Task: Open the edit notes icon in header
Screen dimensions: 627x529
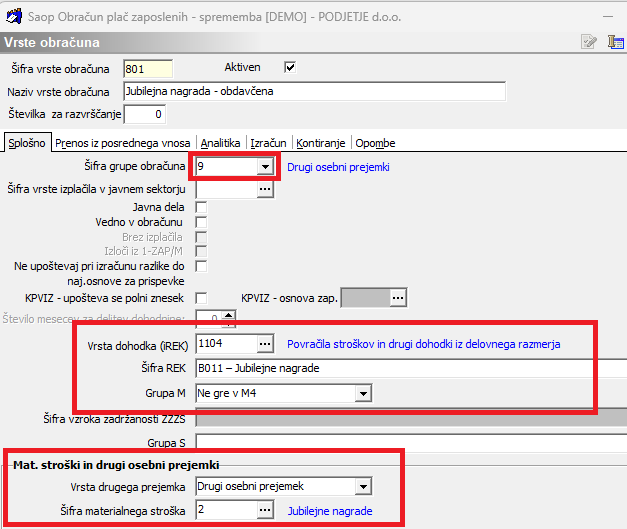Action: pyautogui.click(x=589, y=42)
